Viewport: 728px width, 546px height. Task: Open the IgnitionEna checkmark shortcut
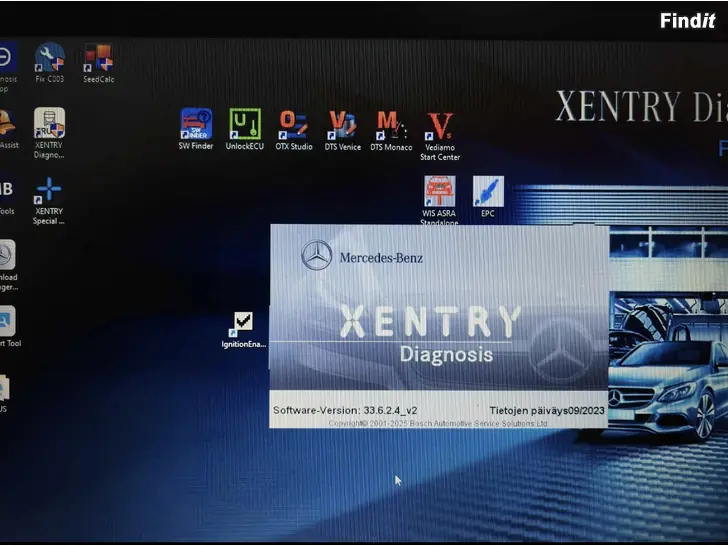243,323
